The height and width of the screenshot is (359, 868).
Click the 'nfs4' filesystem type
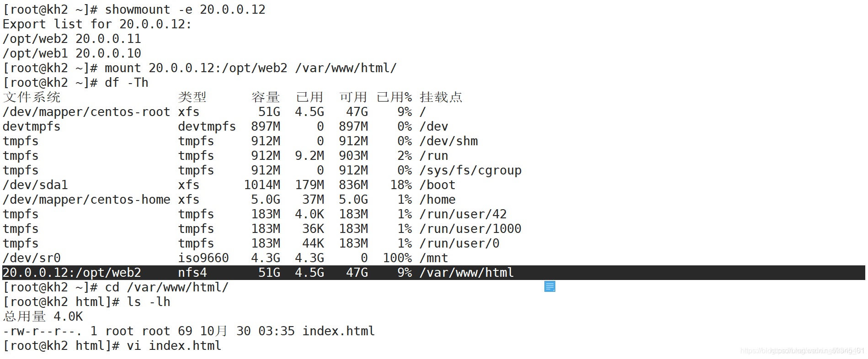click(192, 273)
